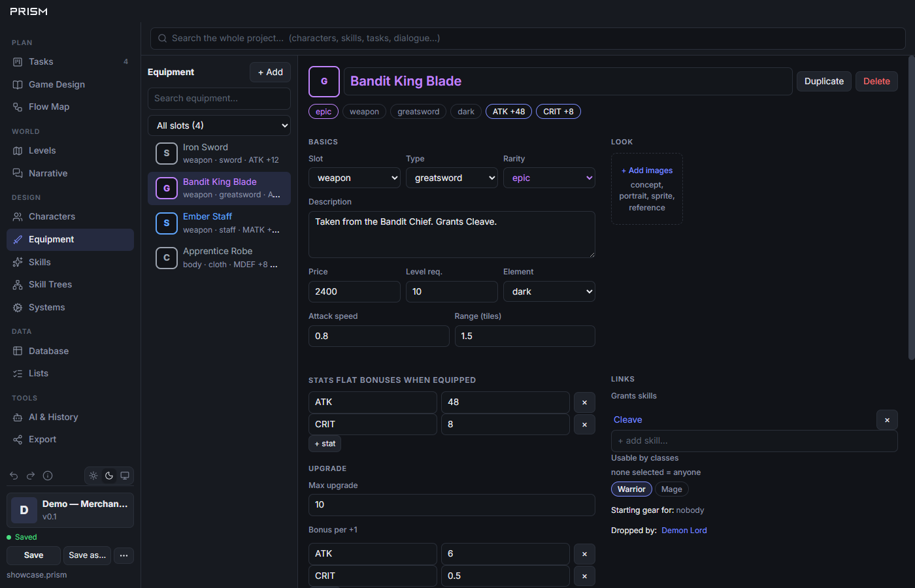Open the Database view
The width and height of the screenshot is (915, 588).
click(70, 351)
